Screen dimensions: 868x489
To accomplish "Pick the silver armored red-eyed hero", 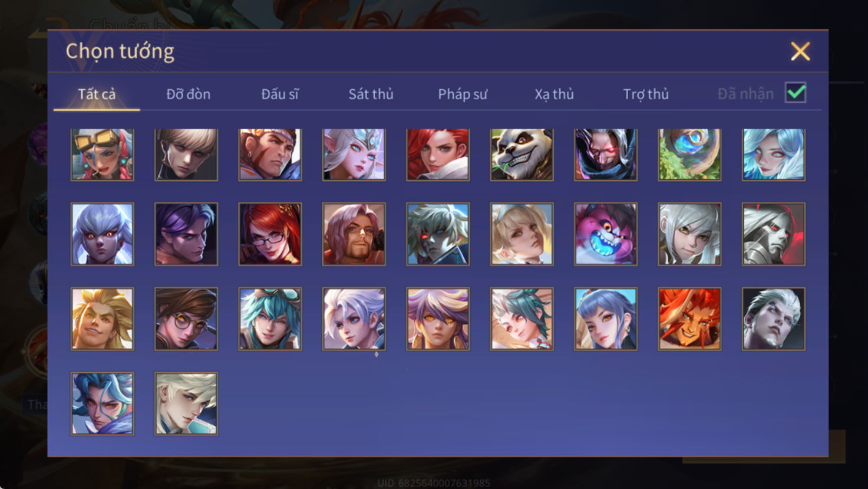I will pos(774,234).
